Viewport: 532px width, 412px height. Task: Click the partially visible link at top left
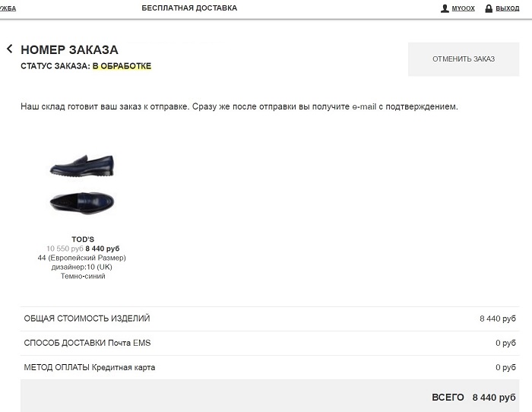point(8,8)
